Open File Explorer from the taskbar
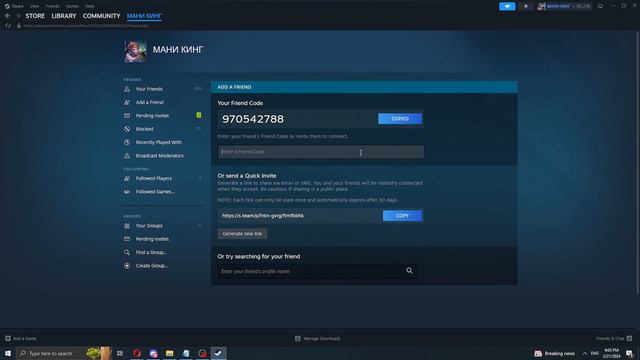The image size is (640, 360). tap(169, 353)
